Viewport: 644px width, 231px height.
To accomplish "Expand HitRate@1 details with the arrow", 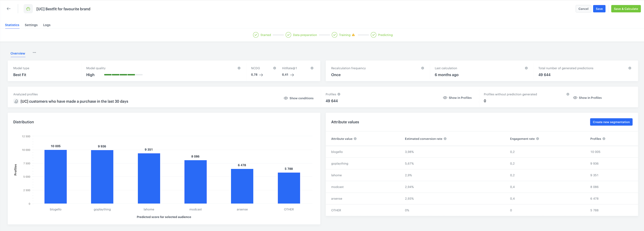I will click(292, 75).
